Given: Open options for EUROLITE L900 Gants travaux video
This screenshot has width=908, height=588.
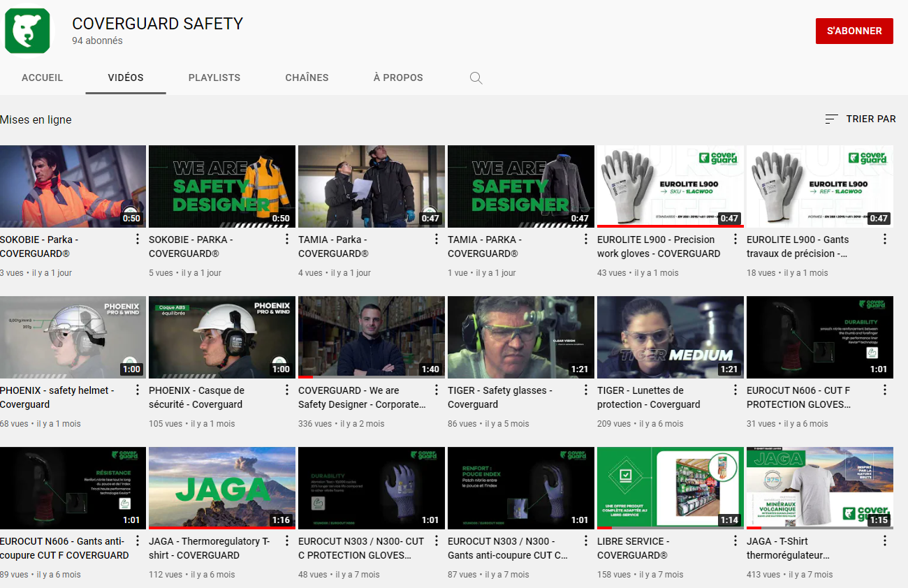Looking at the screenshot, I should coord(885,240).
